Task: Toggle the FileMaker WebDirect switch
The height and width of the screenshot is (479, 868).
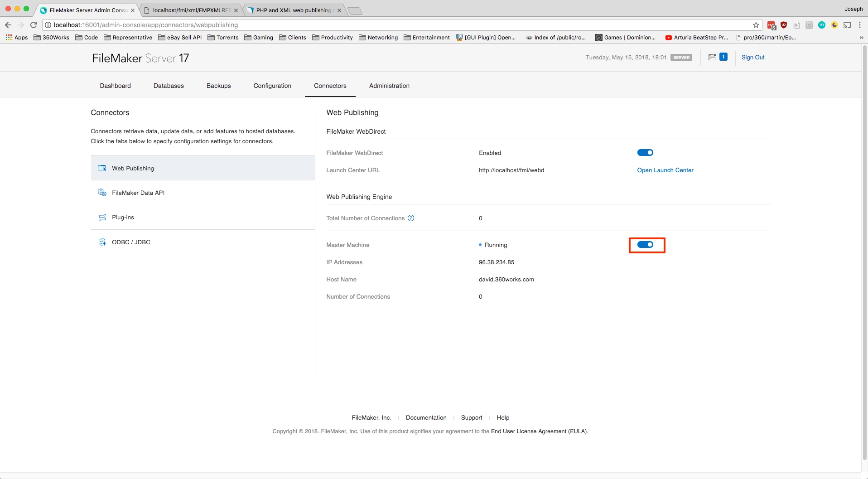Action: (645, 153)
